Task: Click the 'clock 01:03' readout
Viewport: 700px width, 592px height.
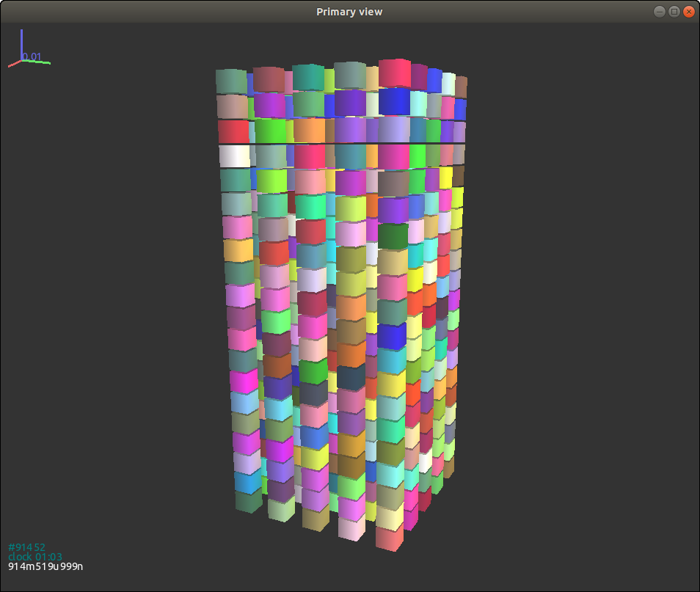Action: coord(34,557)
